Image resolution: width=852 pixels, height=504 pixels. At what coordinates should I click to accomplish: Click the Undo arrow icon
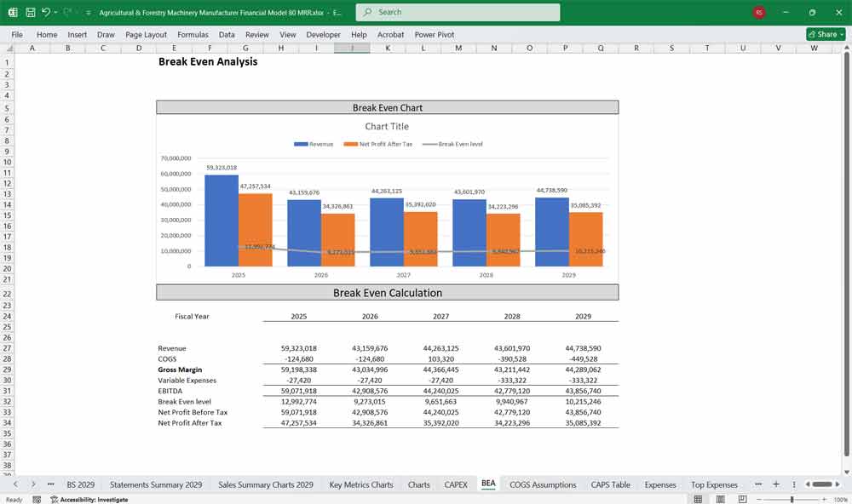[x=46, y=13]
